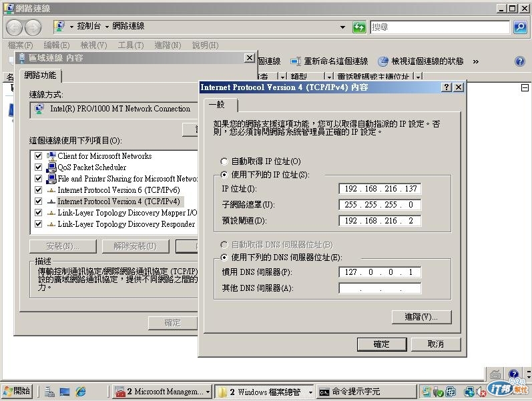Click the 搜尋 search box

pyautogui.click(x=440, y=27)
